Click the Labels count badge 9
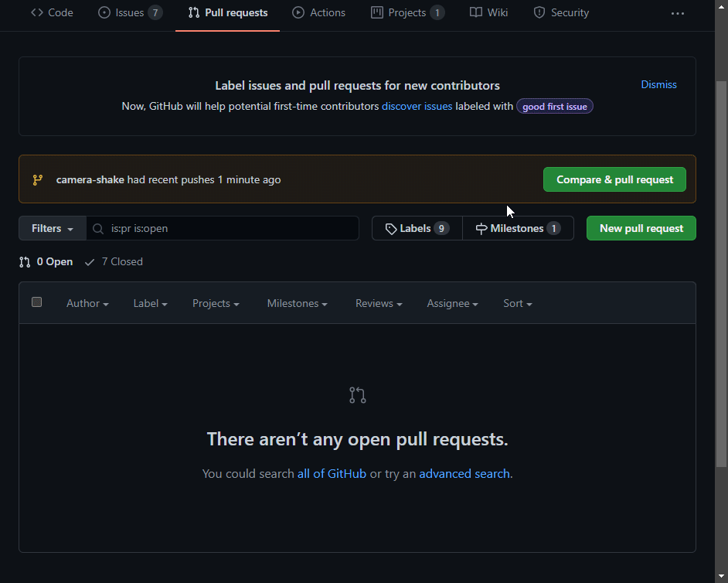 pos(441,228)
